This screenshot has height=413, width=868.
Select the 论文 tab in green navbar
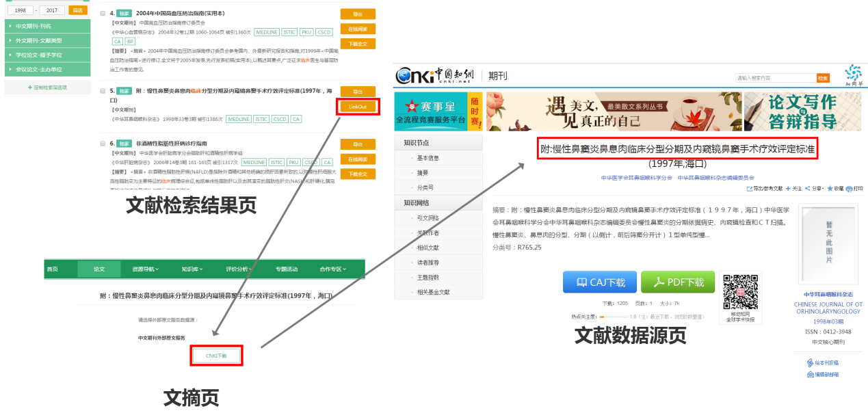click(x=99, y=269)
